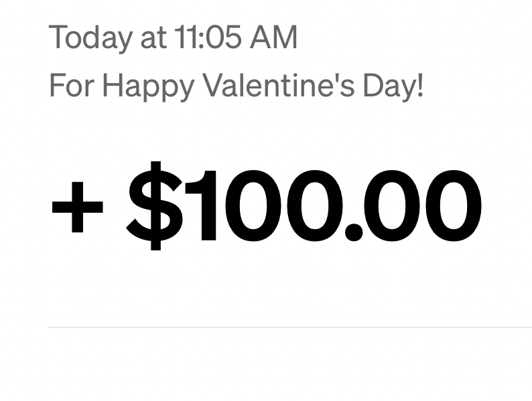Click the horizontal divider line below amount
Viewport: 532px width, 401px height.
pos(289,327)
